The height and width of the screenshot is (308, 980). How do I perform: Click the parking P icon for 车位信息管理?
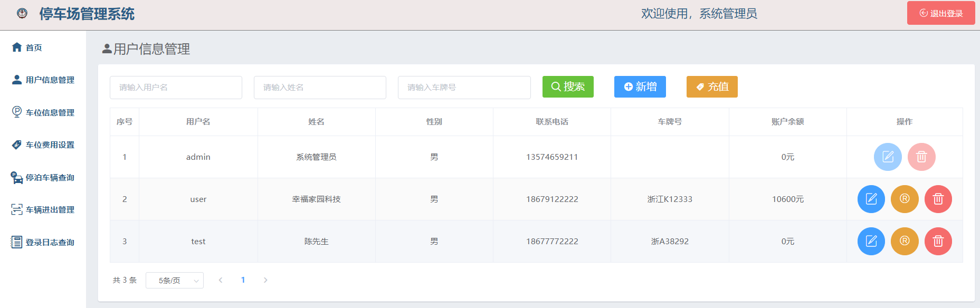pyautogui.click(x=17, y=112)
